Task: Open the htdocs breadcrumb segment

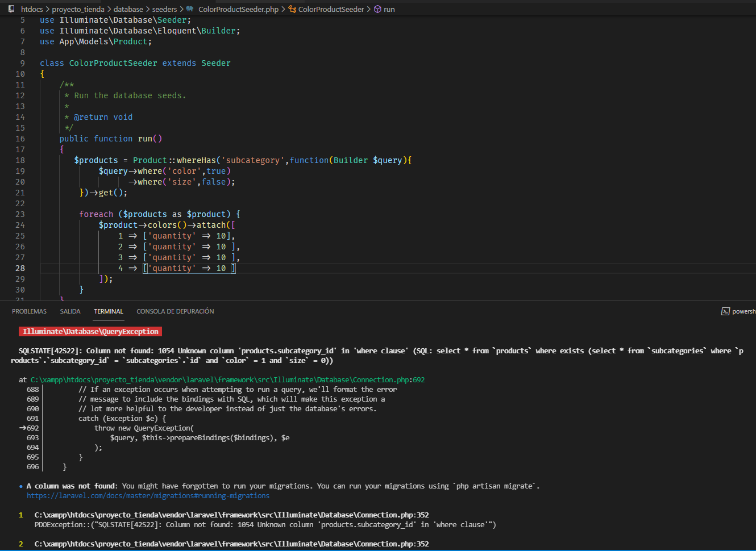Action: pyautogui.click(x=32, y=9)
